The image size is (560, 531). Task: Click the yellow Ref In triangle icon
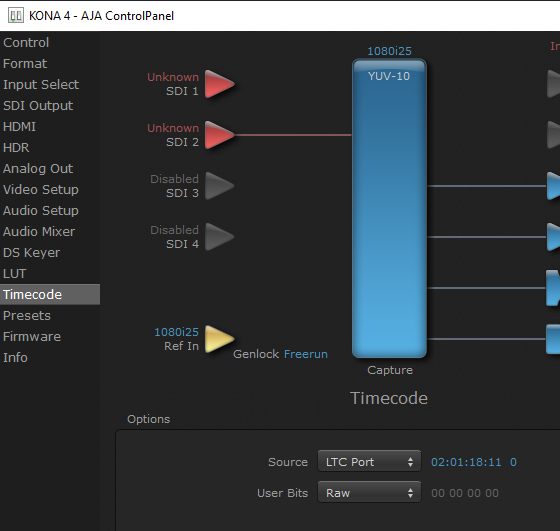coord(219,339)
